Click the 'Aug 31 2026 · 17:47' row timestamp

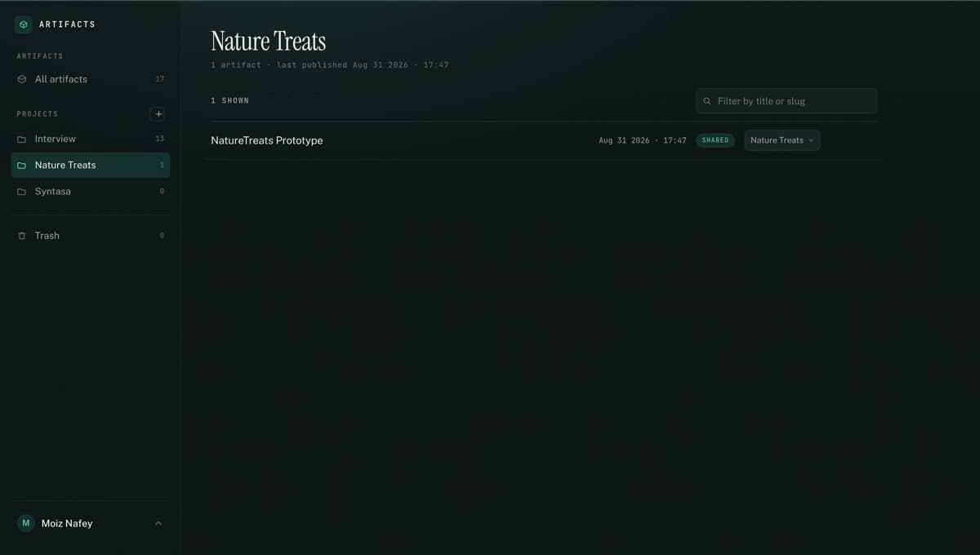point(643,140)
